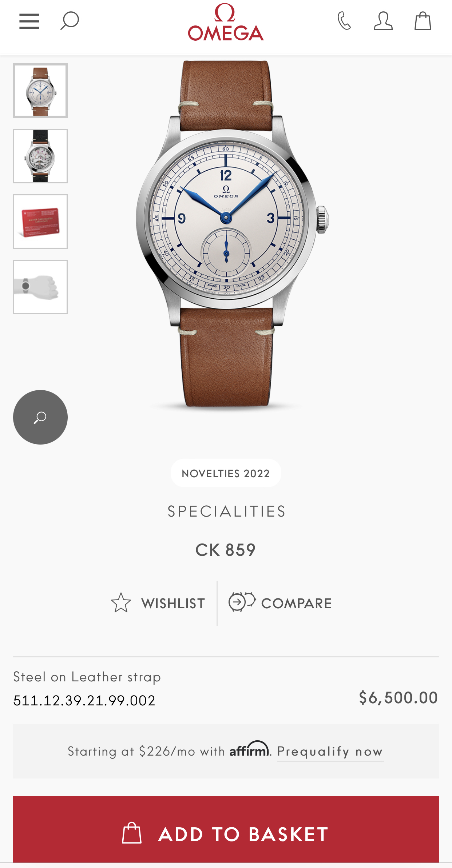Open the shopping bag in the header

coord(423,21)
